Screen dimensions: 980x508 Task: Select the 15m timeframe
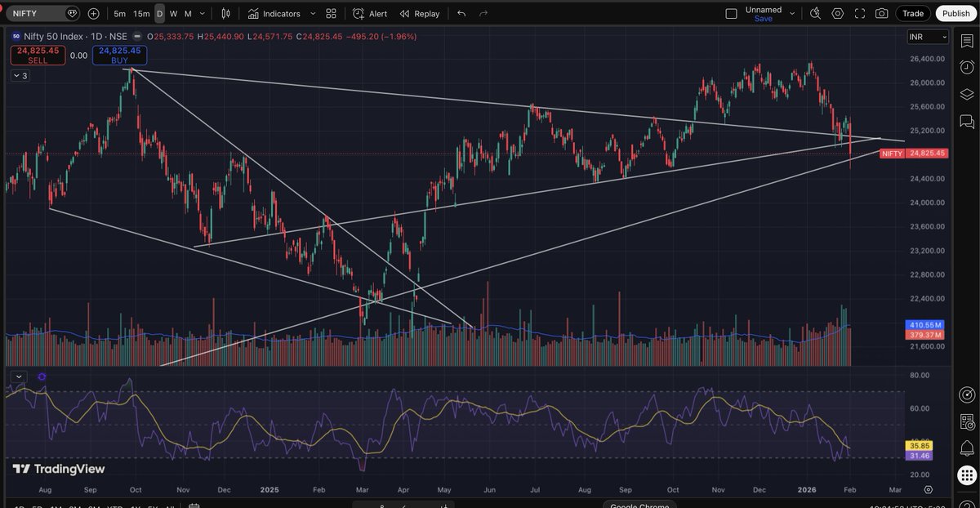point(141,13)
